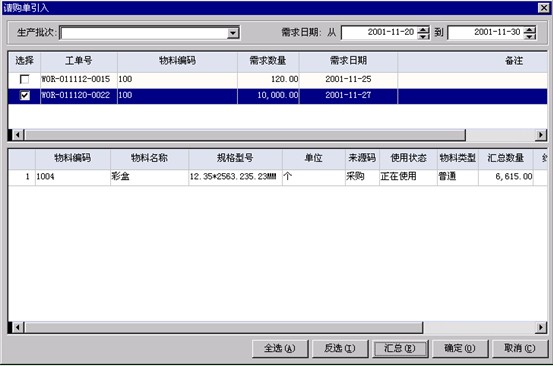
Task: Decrease the 到 end date with down arrow
Action: tap(530, 36)
